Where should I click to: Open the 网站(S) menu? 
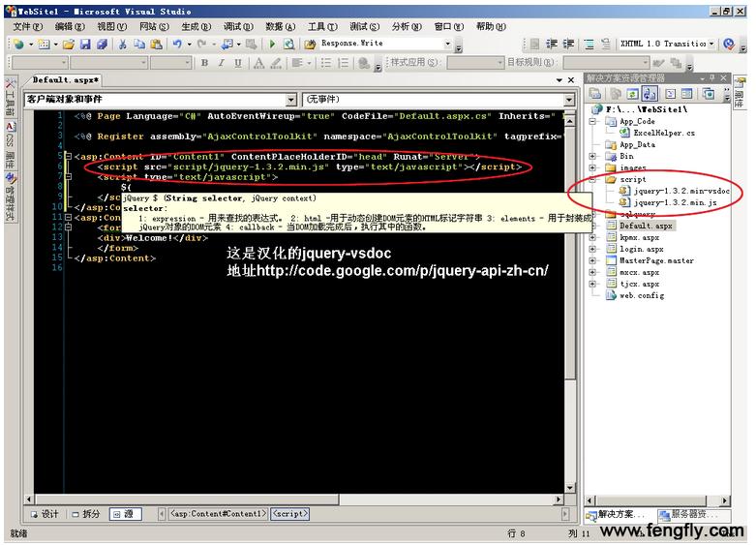point(154,26)
